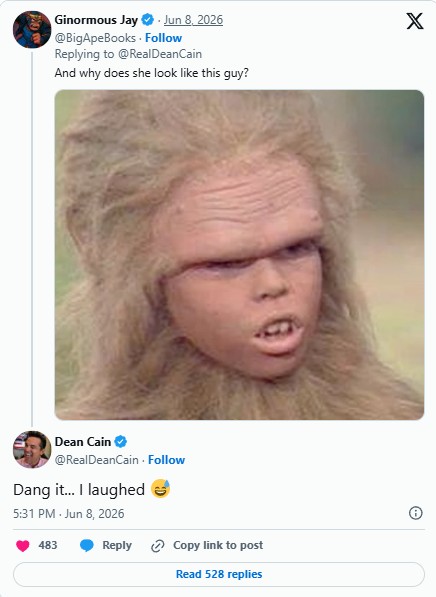The width and height of the screenshot is (436, 597).
Task: Click Ginormous Jay's verified badge
Action: [x=148, y=20]
